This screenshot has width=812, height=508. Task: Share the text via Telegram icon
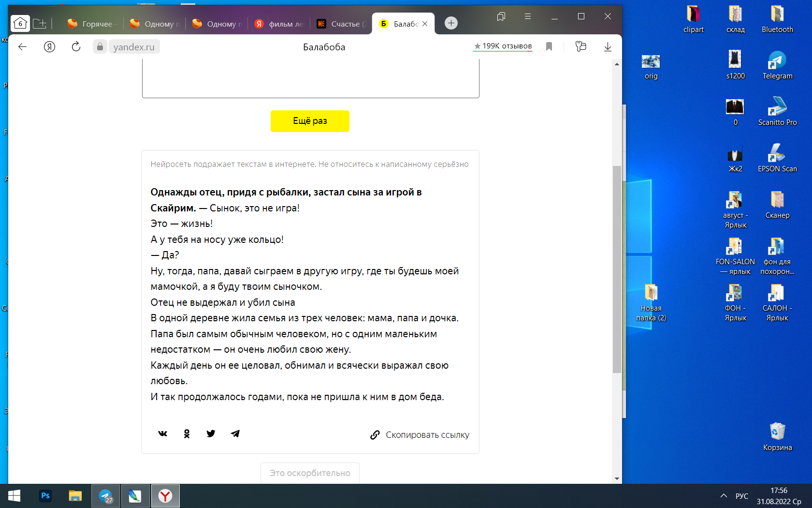coord(235,433)
